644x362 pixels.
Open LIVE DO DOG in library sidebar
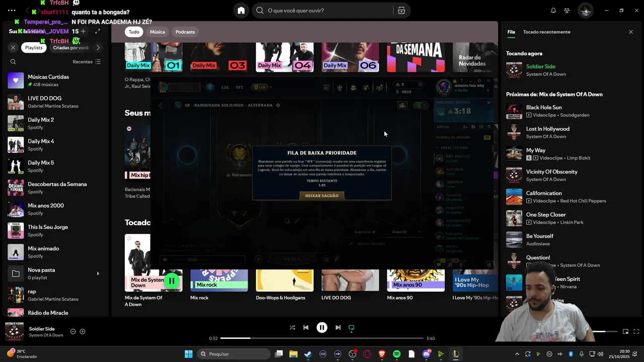click(x=54, y=102)
